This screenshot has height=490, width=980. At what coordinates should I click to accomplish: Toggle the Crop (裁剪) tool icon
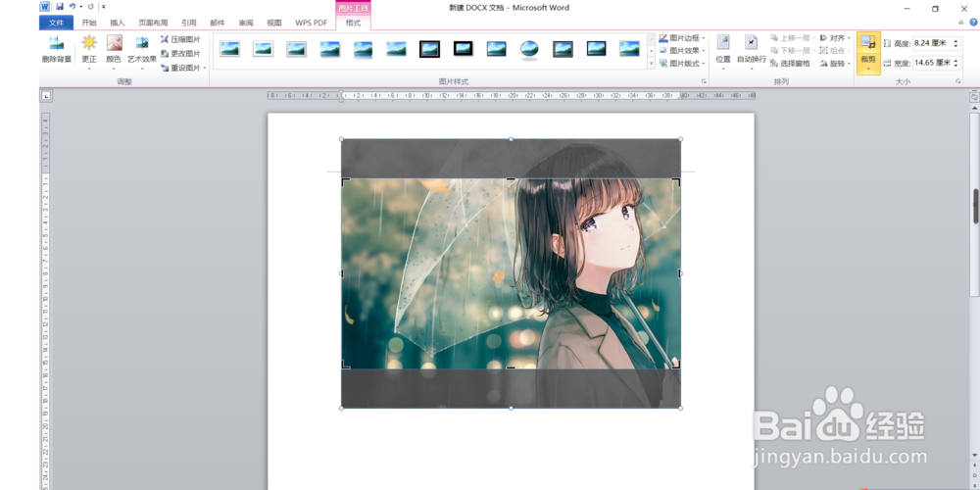[x=868, y=43]
